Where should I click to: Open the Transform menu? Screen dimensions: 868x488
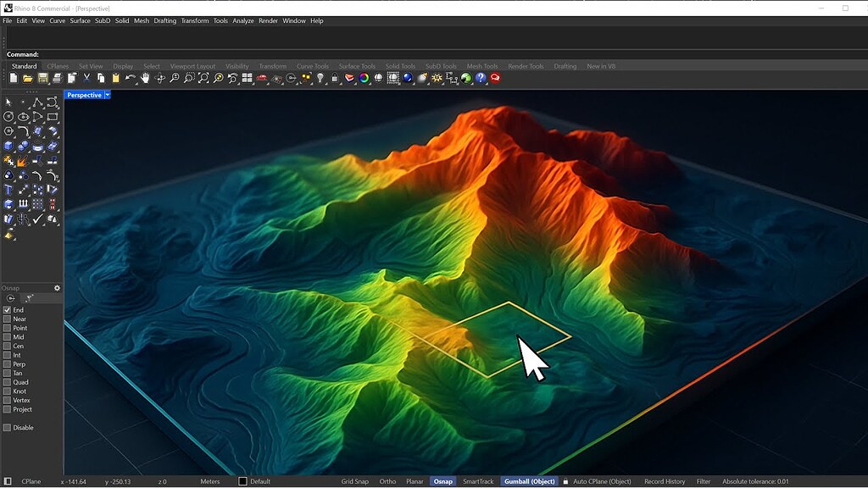click(x=193, y=20)
